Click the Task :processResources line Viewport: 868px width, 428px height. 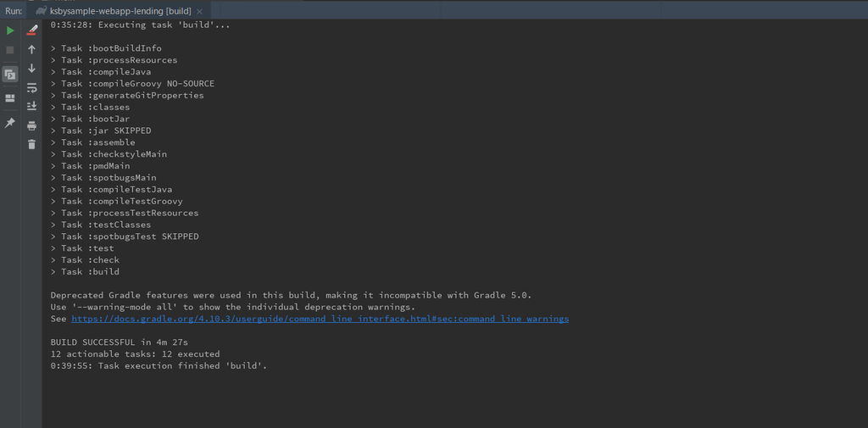114,60
